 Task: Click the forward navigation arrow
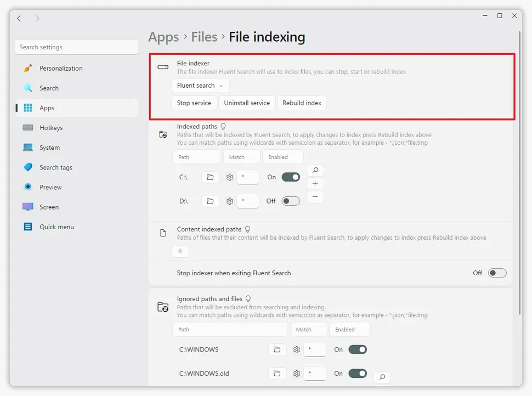(x=37, y=18)
